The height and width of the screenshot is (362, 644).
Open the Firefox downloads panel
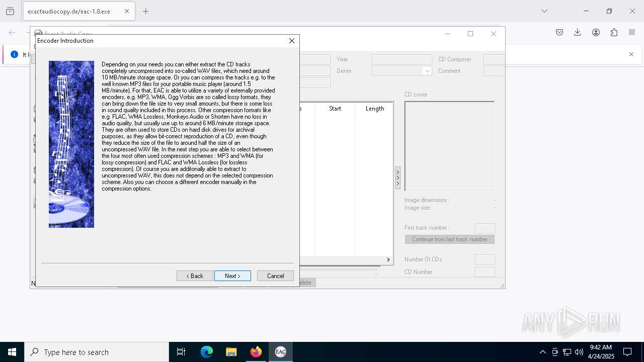578,32
